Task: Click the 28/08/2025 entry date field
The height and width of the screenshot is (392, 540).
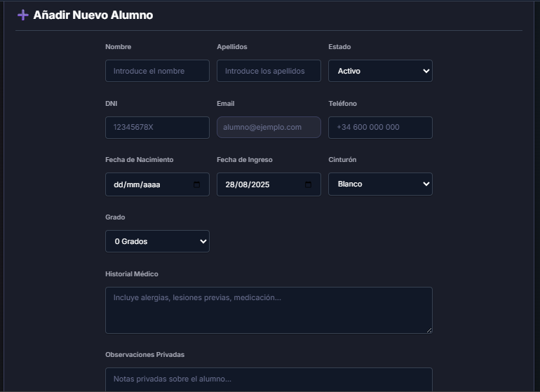Action: pos(269,184)
